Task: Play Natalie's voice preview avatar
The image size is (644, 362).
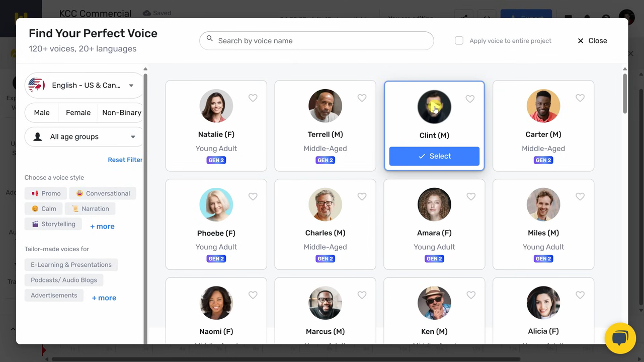Action: click(x=216, y=106)
